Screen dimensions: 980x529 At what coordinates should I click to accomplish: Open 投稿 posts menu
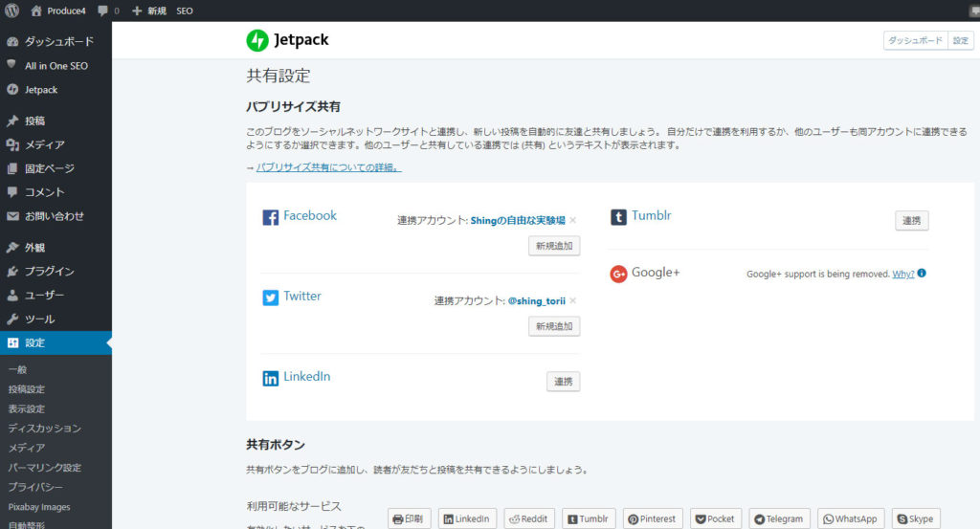click(x=56, y=121)
